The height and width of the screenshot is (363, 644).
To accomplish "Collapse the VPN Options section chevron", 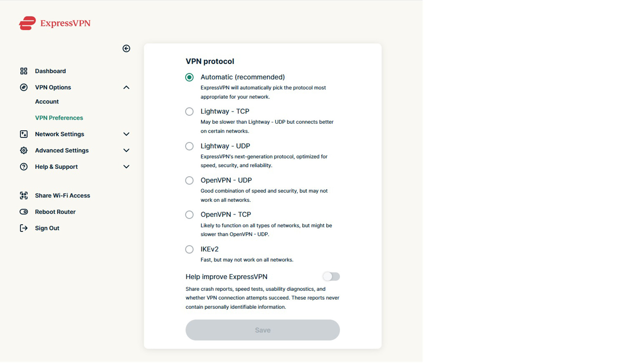I will (126, 87).
